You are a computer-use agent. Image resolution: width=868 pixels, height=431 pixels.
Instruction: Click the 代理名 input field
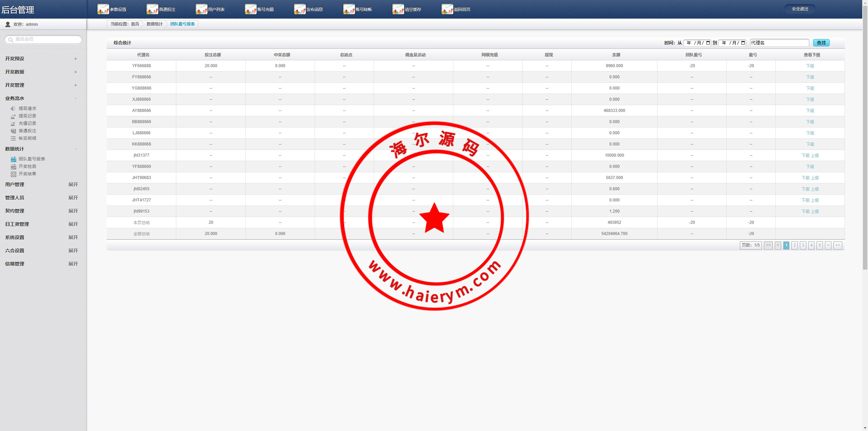click(x=779, y=43)
